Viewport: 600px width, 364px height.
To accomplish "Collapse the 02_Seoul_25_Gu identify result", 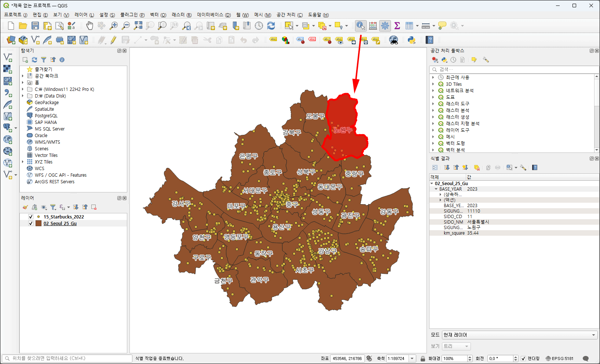I will click(432, 183).
